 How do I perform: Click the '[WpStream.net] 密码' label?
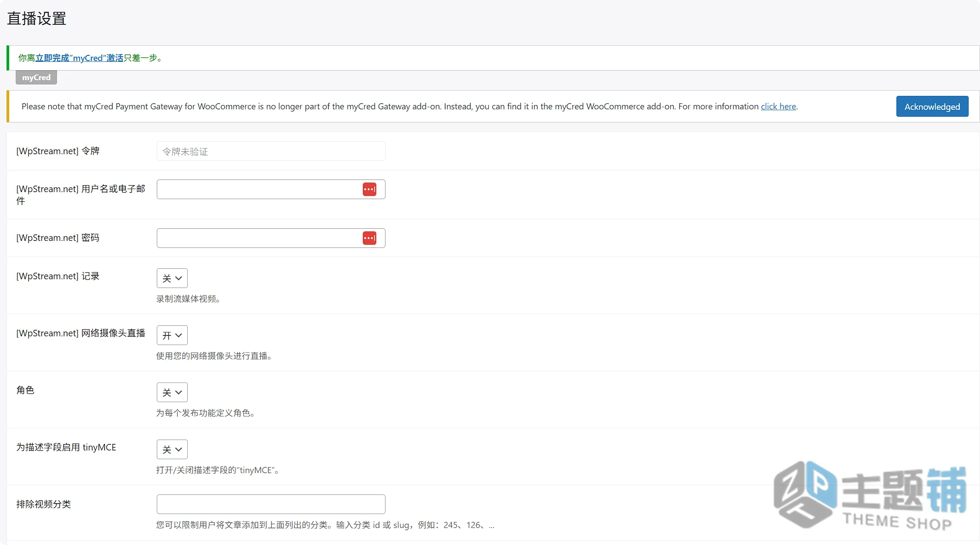(x=58, y=238)
